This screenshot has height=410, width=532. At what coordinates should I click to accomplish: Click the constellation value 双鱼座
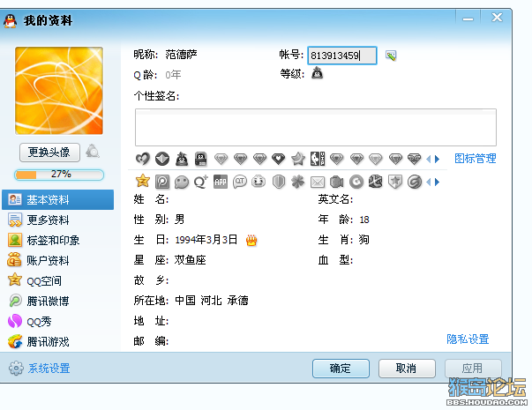pos(190,260)
